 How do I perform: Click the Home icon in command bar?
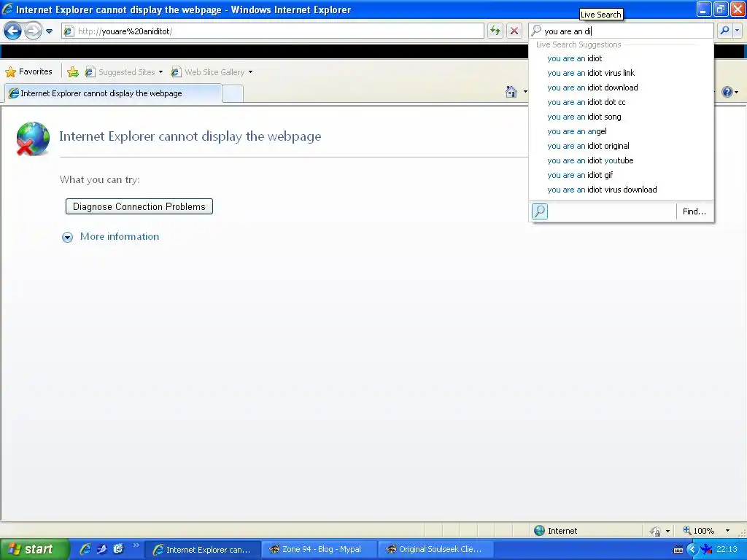(511, 91)
